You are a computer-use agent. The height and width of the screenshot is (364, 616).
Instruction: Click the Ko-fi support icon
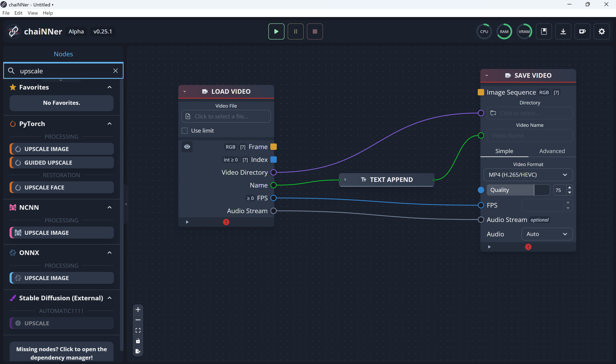click(x=582, y=31)
